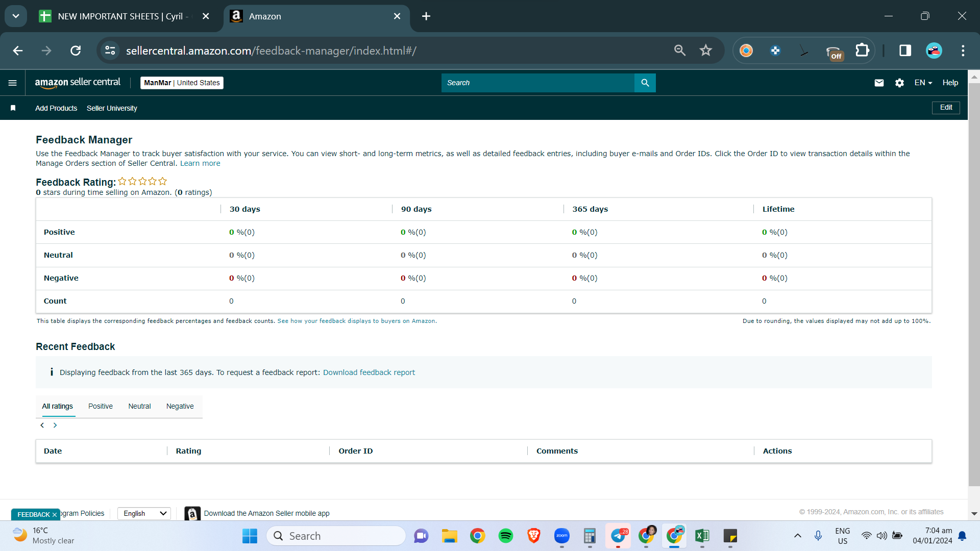Screen dimensions: 980x551
Task: Click the browser address bar URL
Action: (x=271, y=51)
